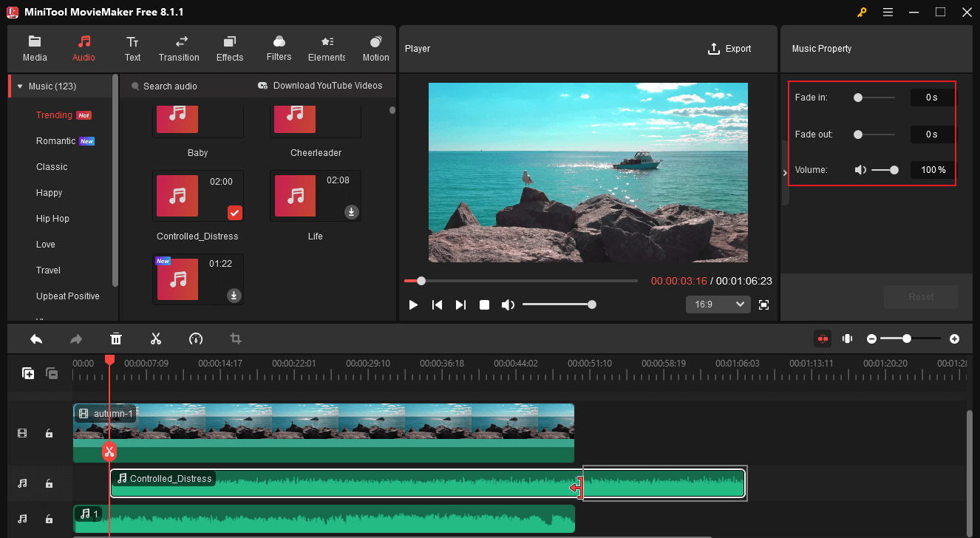The width and height of the screenshot is (980, 538).
Task: Redo the last action
Action: pos(76,339)
